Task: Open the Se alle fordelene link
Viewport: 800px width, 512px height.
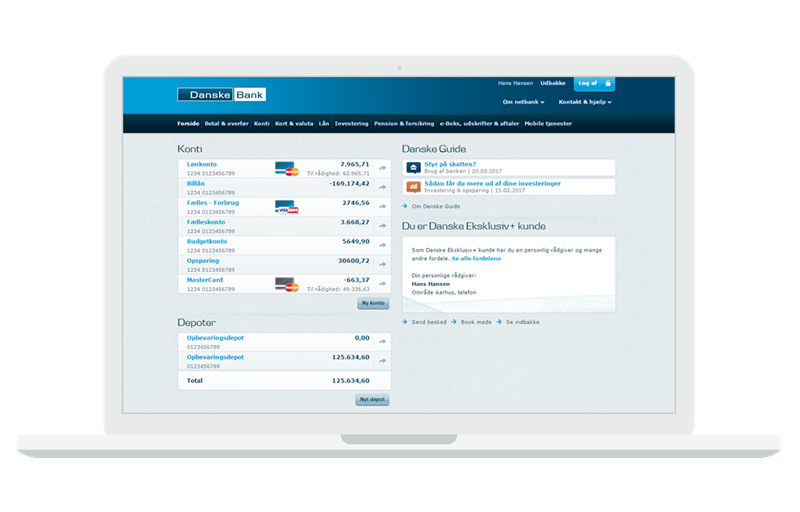Action: pos(475,259)
